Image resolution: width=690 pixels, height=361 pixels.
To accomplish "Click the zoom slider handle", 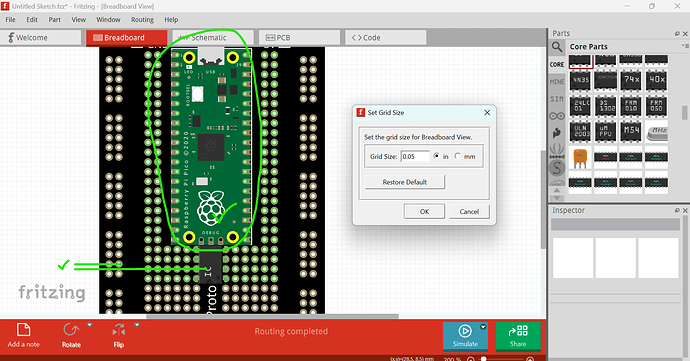I will click(483, 359).
